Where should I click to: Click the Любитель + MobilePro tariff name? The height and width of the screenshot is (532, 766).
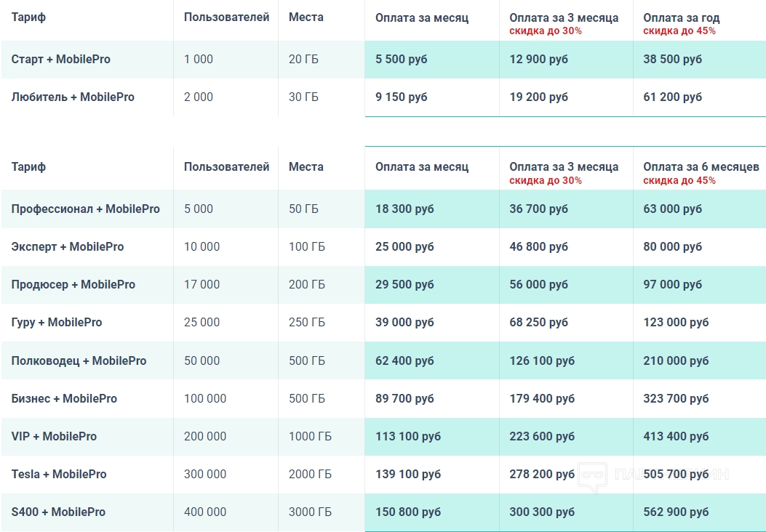tap(73, 97)
